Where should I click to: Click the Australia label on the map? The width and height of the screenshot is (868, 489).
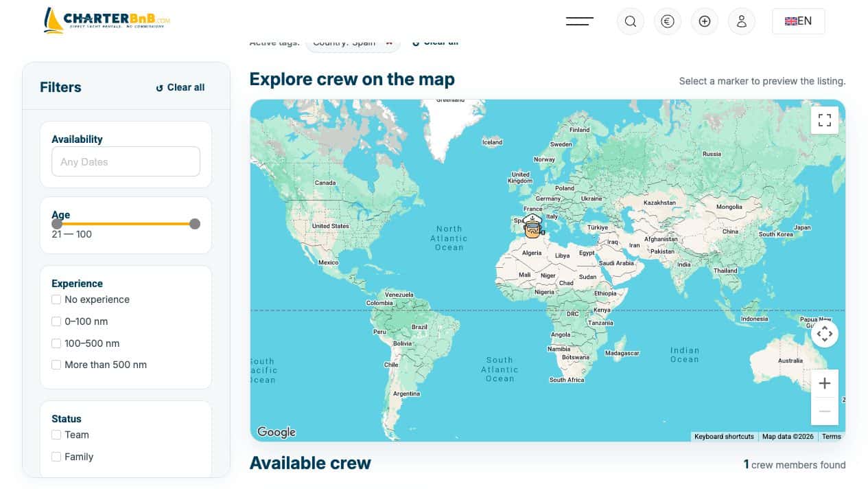tap(790, 361)
